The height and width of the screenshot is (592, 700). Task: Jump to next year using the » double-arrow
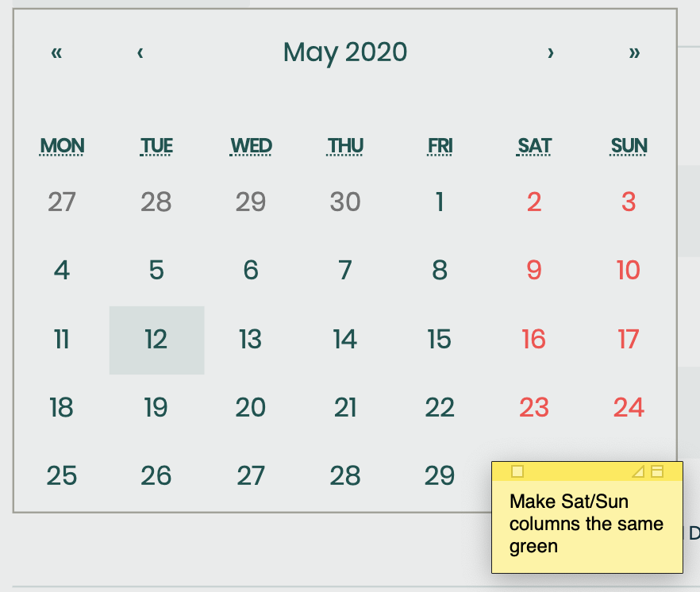click(x=635, y=52)
